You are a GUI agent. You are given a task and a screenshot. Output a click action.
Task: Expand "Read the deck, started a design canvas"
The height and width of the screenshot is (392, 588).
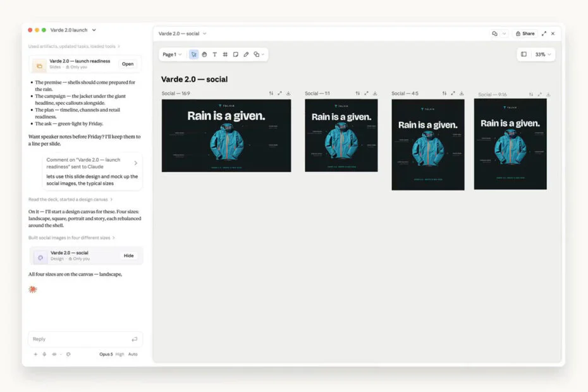[70, 199]
